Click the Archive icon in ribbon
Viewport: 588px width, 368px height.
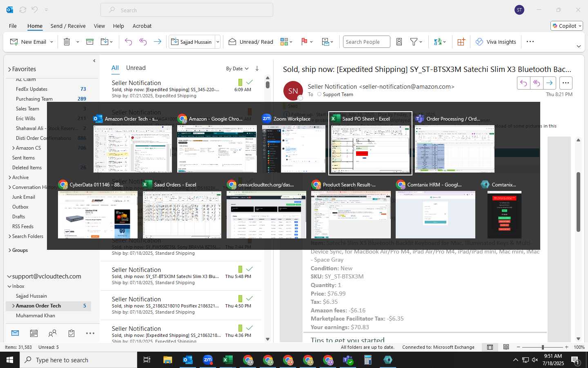point(90,42)
